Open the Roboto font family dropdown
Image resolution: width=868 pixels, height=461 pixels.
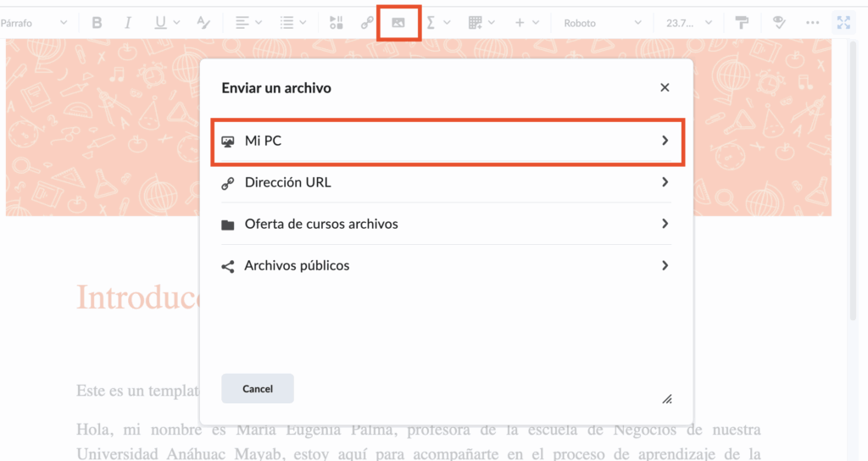coord(602,23)
